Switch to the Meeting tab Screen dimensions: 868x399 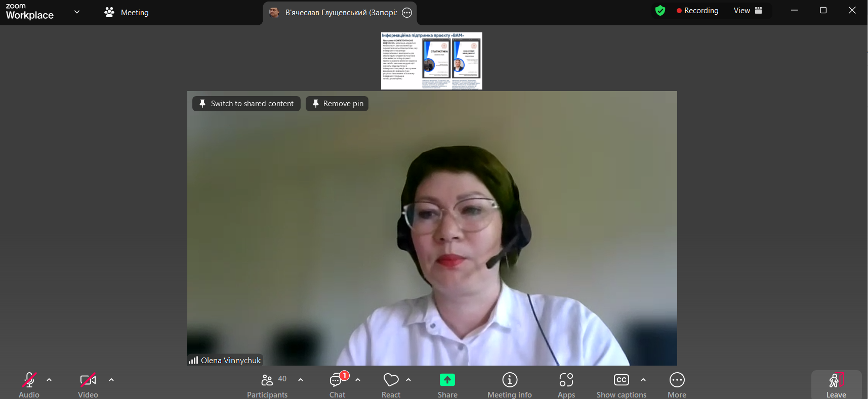click(127, 13)
